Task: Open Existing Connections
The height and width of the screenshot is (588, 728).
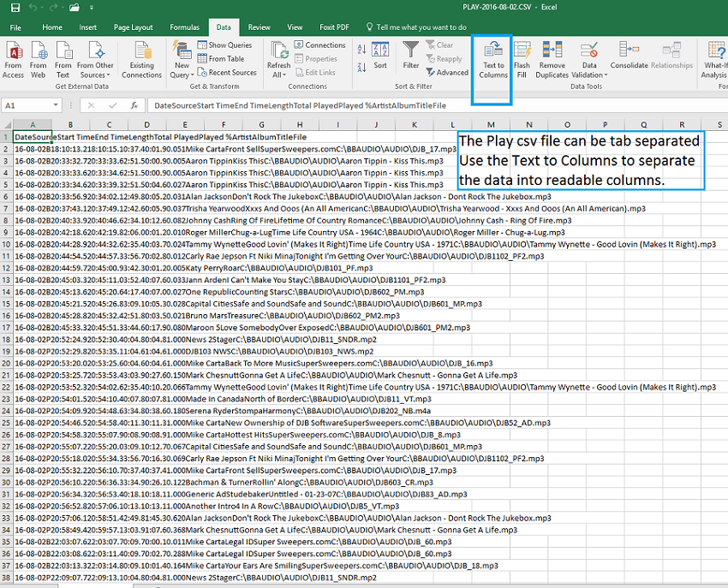Action: pos(141,60)
